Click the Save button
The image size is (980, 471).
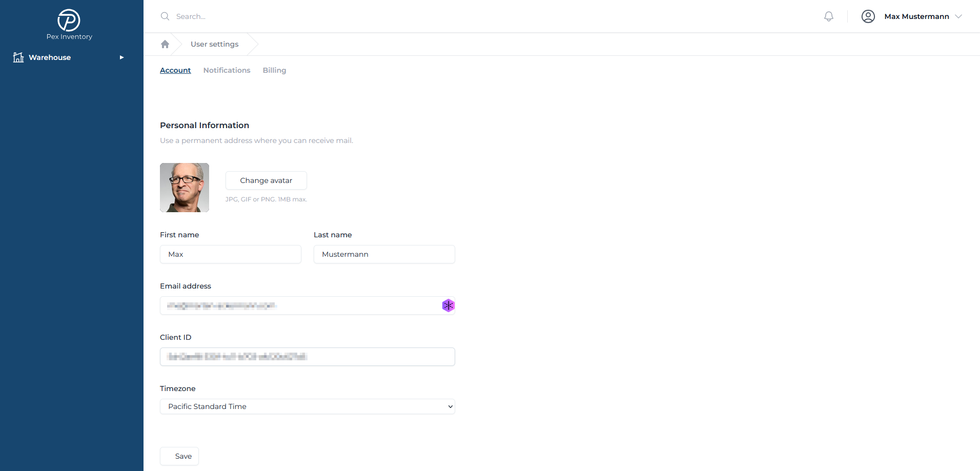(179, 456)
